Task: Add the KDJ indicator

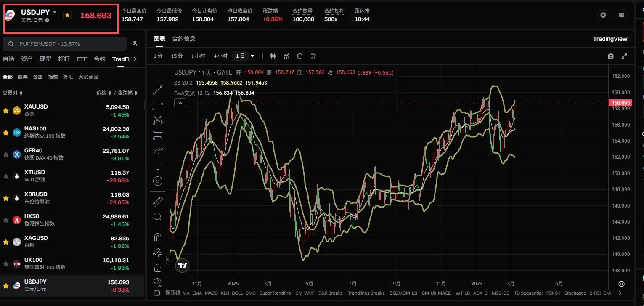Action: pos(225,293)
